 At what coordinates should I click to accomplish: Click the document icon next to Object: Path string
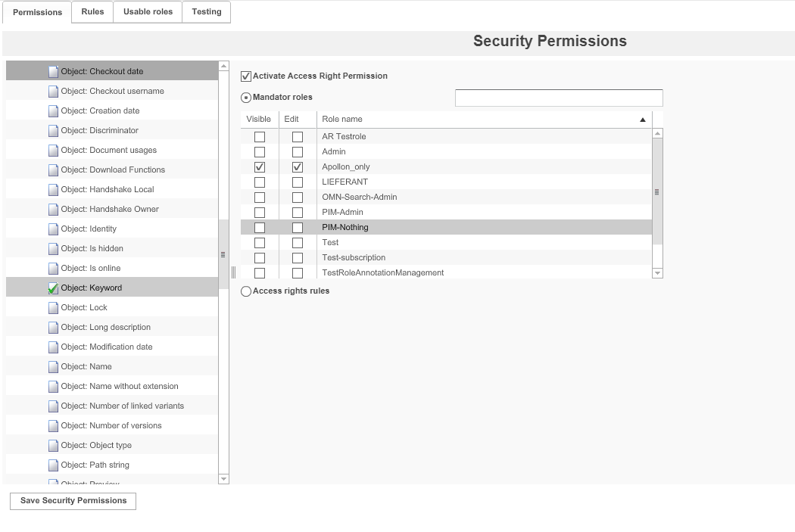52,464
